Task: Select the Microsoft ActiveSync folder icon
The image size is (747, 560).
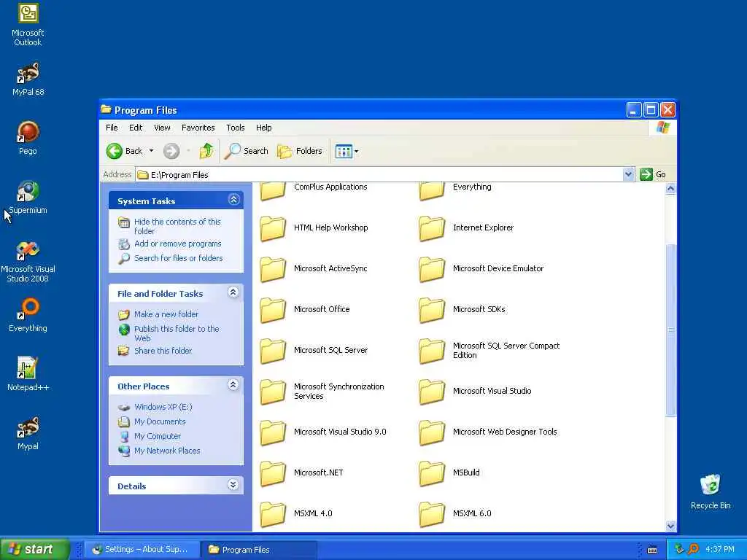Action: 273,268
